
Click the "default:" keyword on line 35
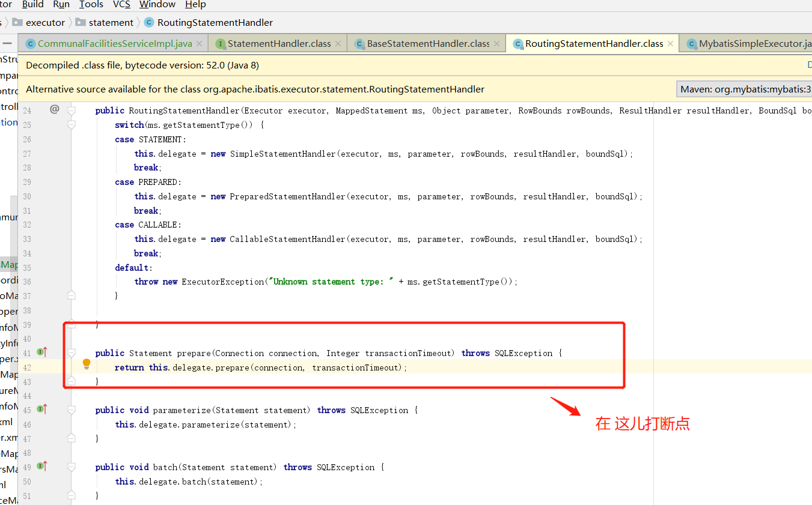134,268
